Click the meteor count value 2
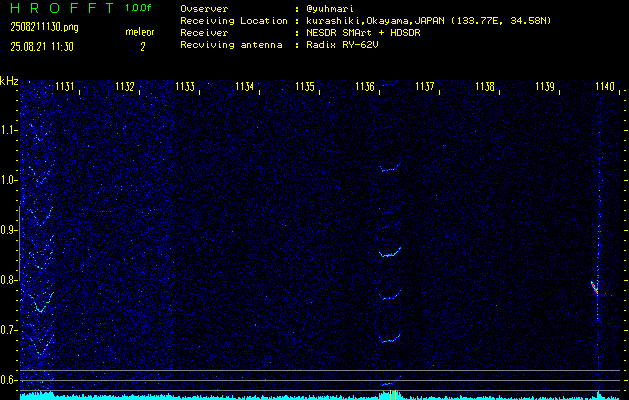629x400 pixels. (x=142, y=47)
